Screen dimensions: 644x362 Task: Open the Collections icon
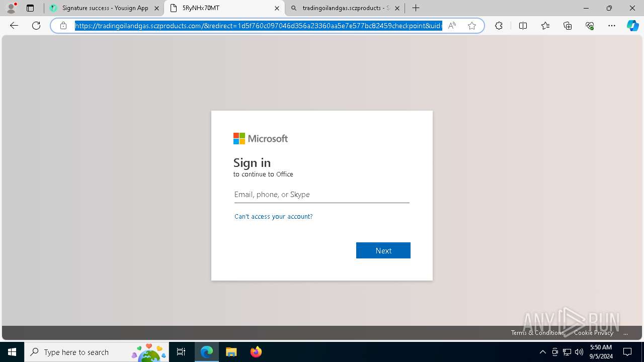(568, 26)
